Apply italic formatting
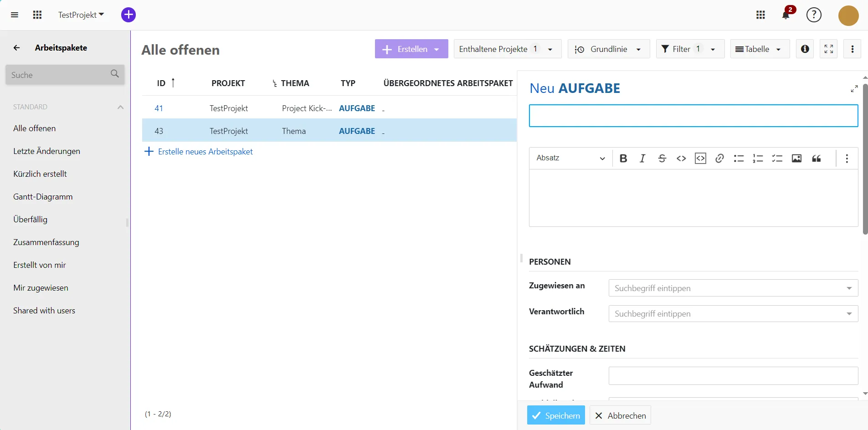 [x=642, y=158]
